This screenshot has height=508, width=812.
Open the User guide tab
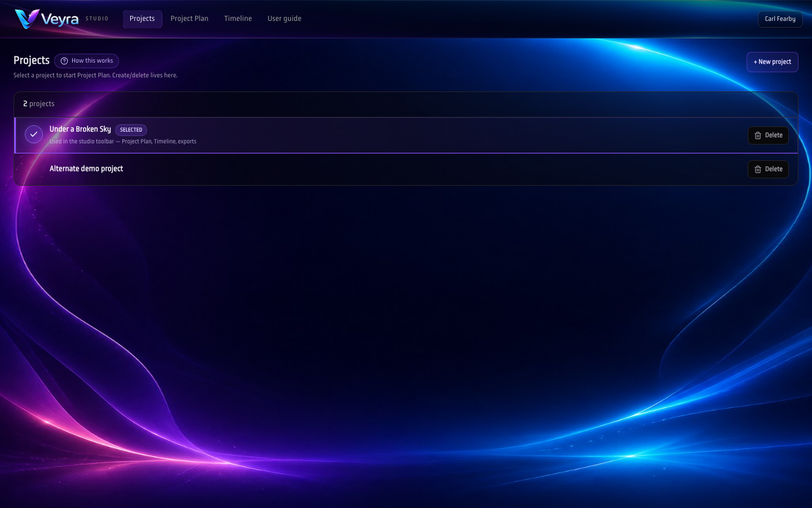[x=284, y=19]
